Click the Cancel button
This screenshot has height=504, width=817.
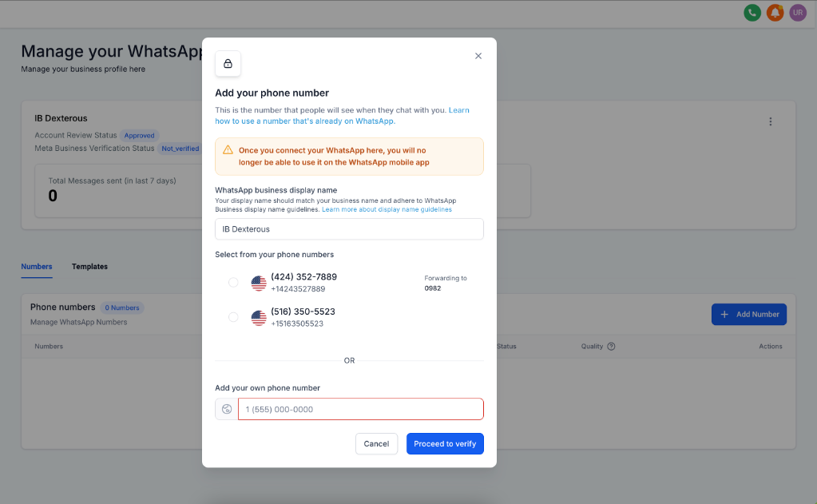point(376,444)
